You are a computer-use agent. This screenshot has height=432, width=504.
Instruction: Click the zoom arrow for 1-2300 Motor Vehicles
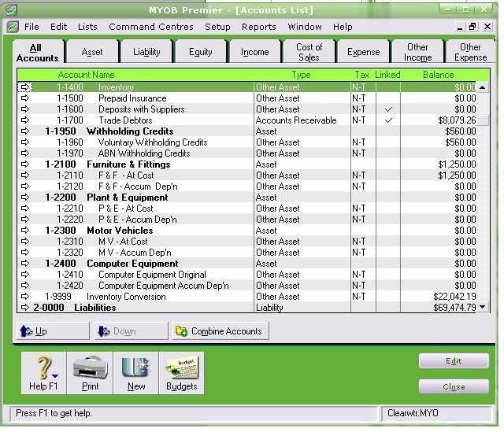tap(24, 230)
